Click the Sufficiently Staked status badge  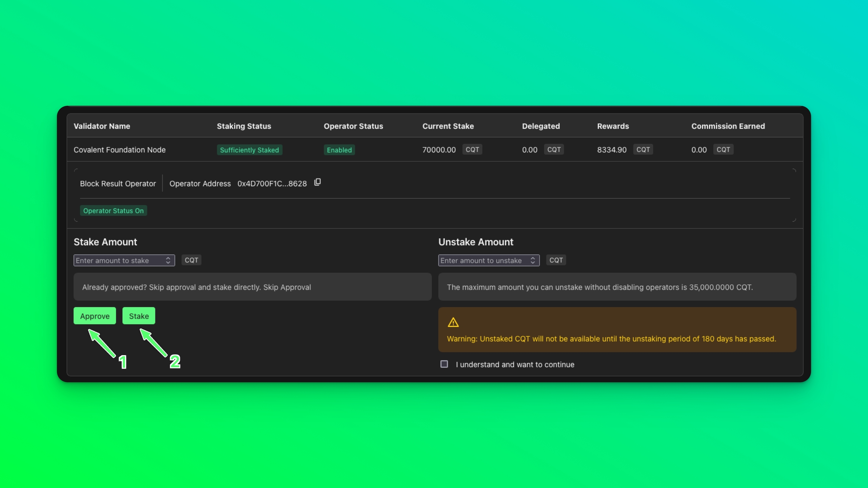249,150
